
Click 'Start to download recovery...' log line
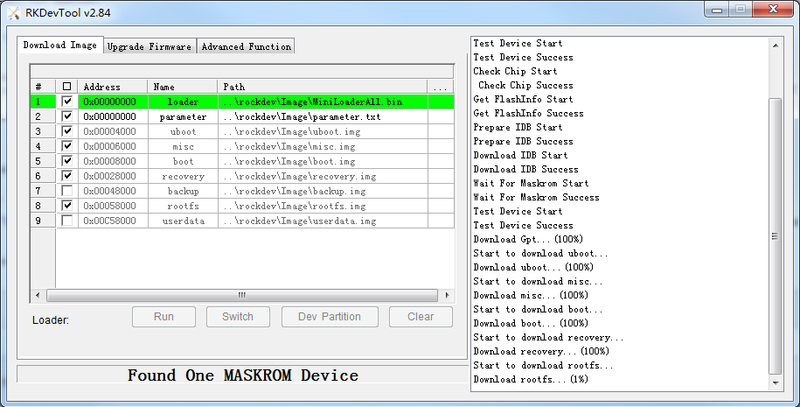(548, 338)
